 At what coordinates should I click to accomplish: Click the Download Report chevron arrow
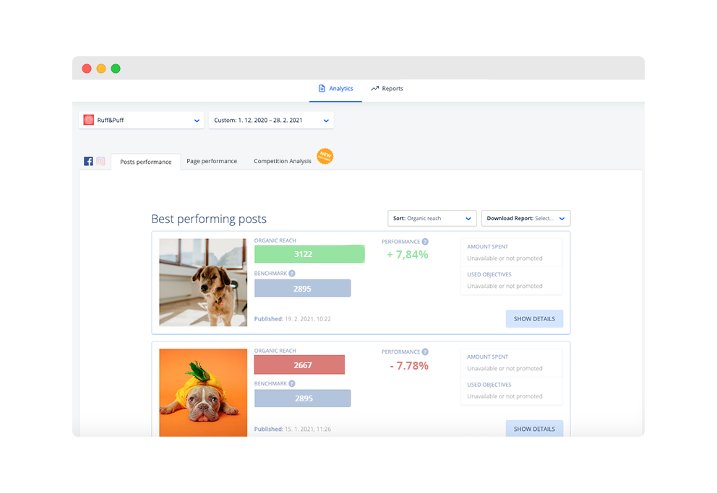[562, 219]
